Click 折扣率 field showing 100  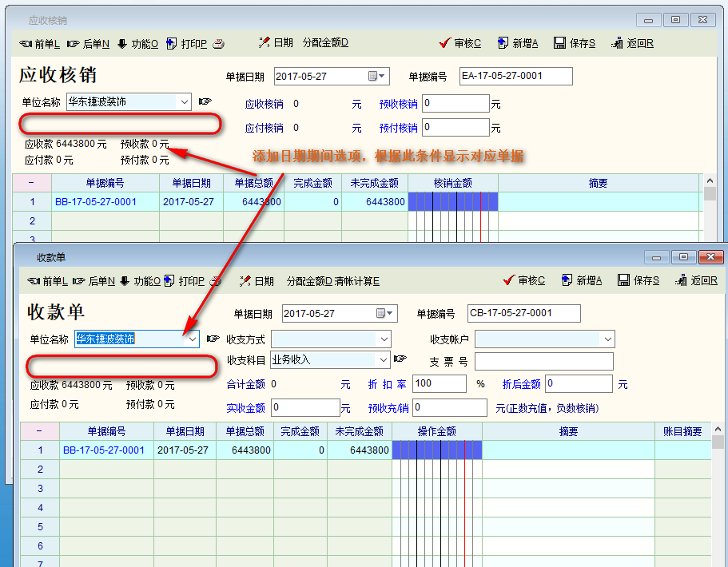(x=439, y=384)
